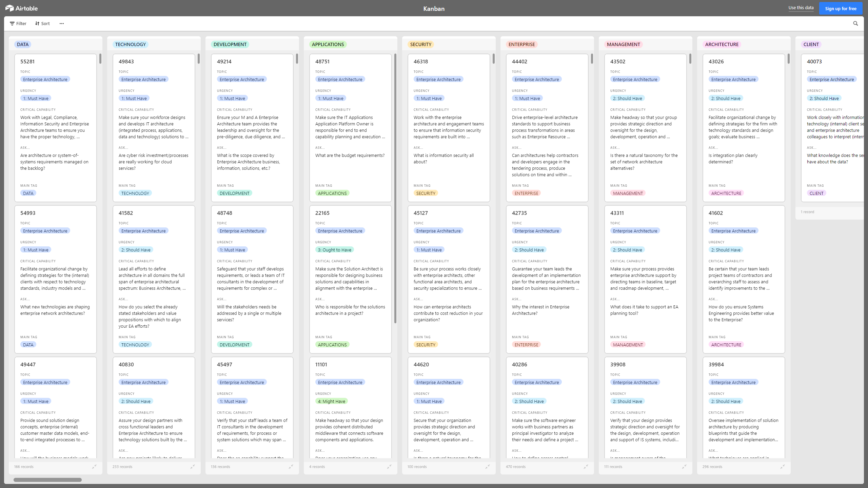Open card 45127

[x=449, y=279]
